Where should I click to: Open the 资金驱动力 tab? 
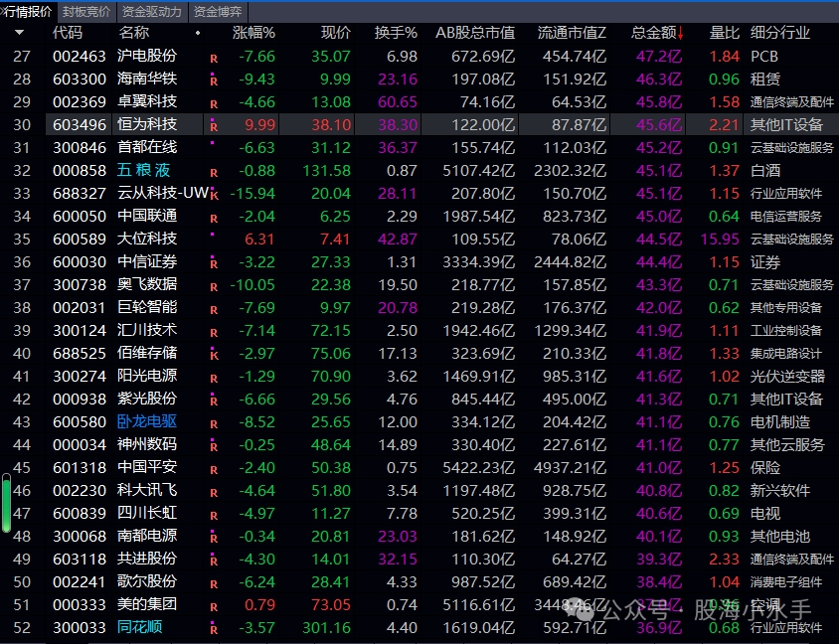[152, 11]
